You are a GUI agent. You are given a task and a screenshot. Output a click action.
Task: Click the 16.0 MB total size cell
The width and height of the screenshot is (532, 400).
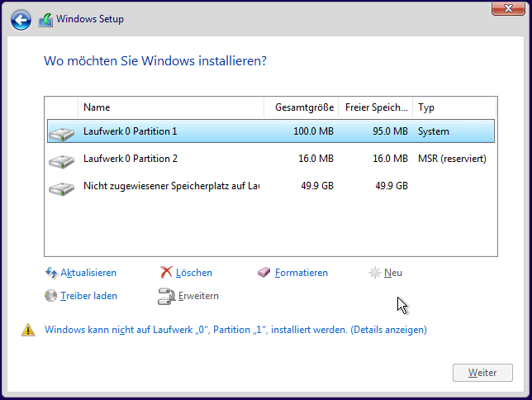[x=316, y=159]
